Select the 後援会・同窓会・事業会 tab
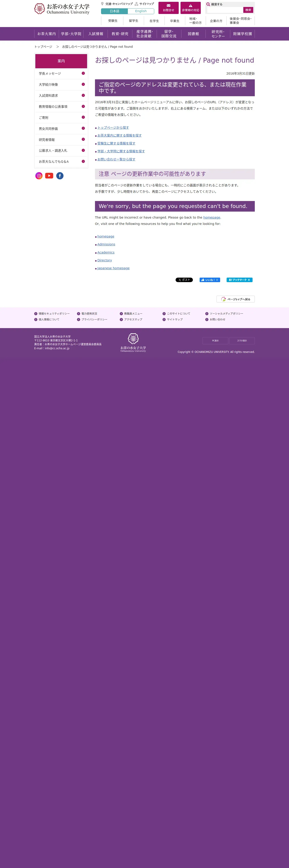Screen dimensions: 289x868 [241, 21]
